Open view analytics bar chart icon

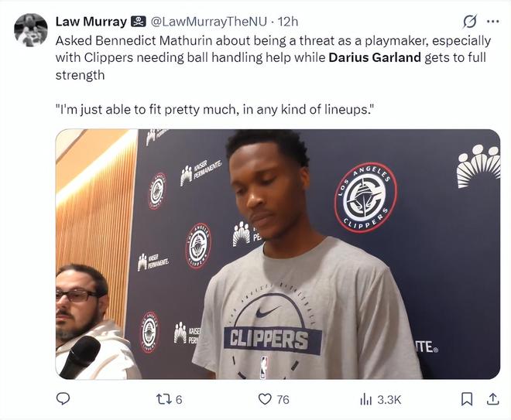(x=365, y=399)
